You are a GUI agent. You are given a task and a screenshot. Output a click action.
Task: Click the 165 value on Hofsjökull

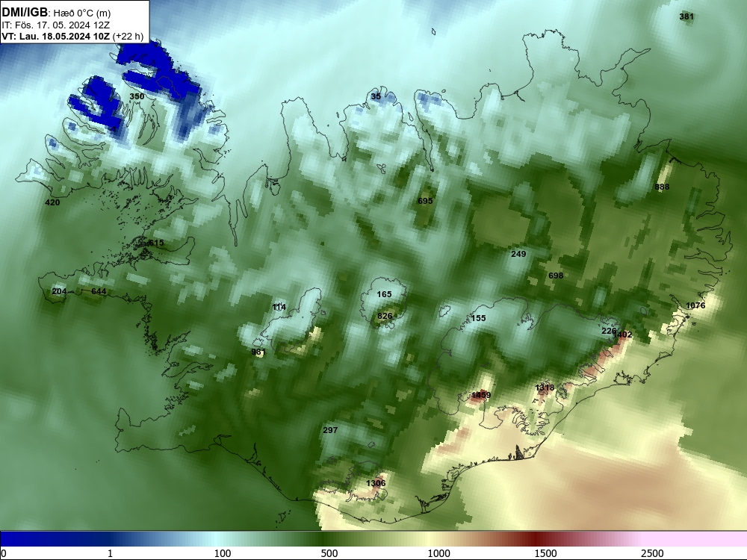(x=384, y=294)
